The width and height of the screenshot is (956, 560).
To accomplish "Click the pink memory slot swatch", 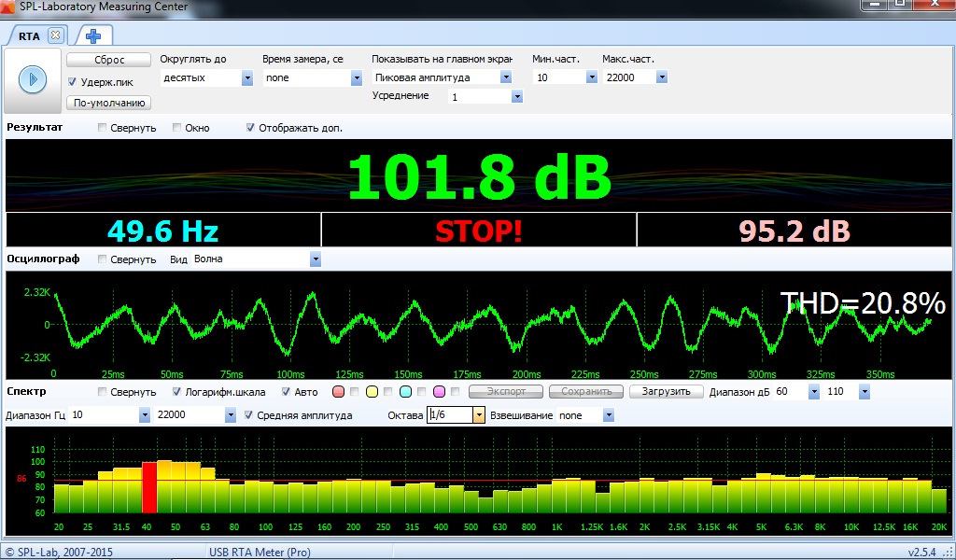I will 438,392.
